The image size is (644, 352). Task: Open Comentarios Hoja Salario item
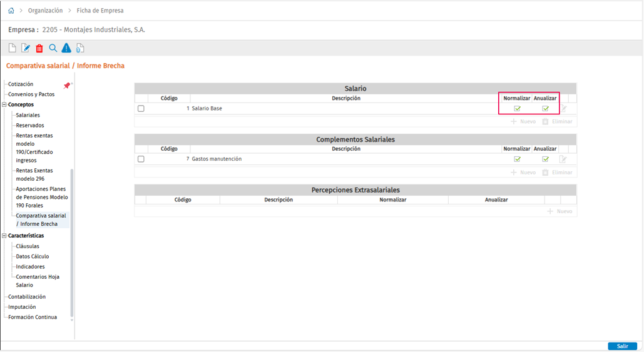[x=38, y=281]
